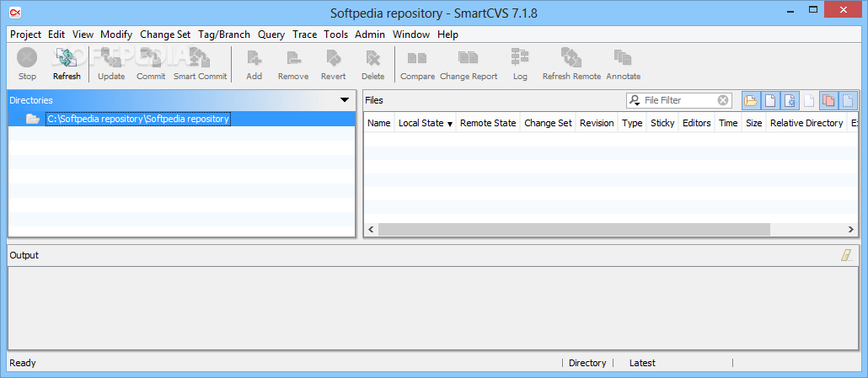The image size is (868, 378).
Task: Open the Project menu
Action: [x=25, y=35]
